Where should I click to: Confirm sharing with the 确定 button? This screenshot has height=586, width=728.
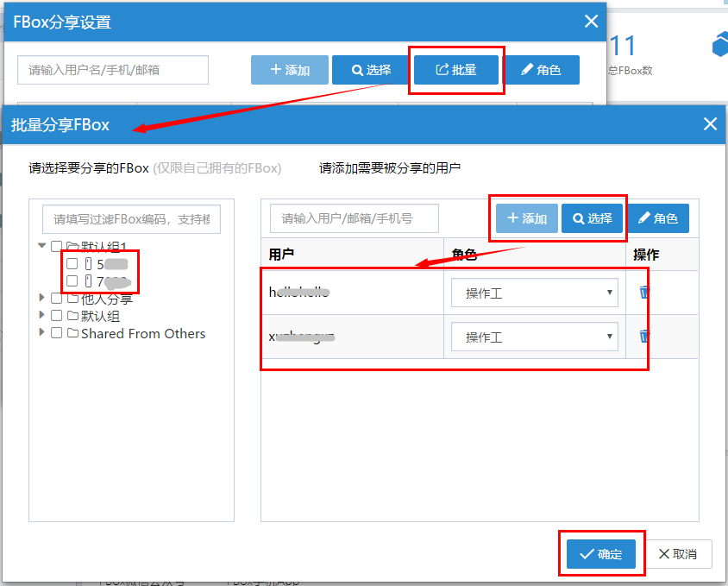click(x=601, y=554)
